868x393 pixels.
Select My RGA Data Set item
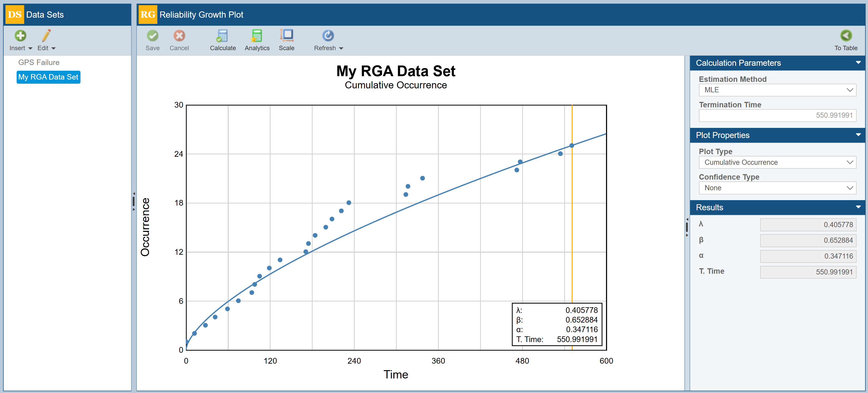pyautogui.click(x=48, y=77)
